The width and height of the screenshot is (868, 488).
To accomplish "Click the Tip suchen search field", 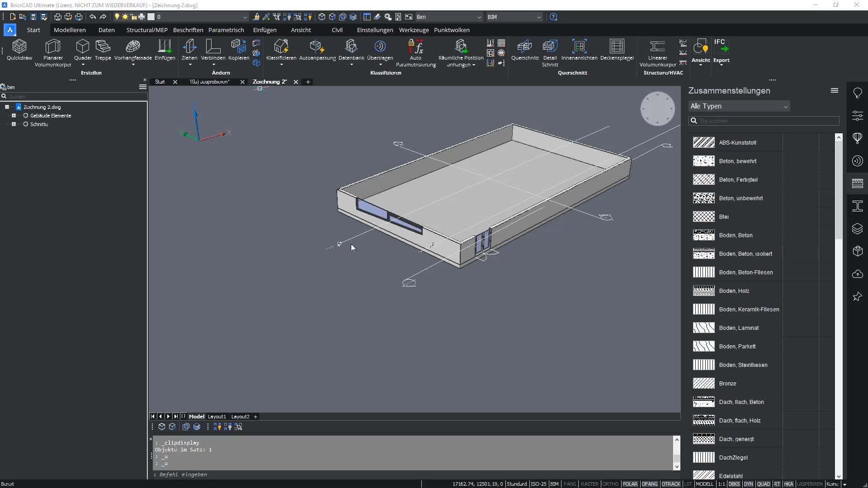I will 764,121.
